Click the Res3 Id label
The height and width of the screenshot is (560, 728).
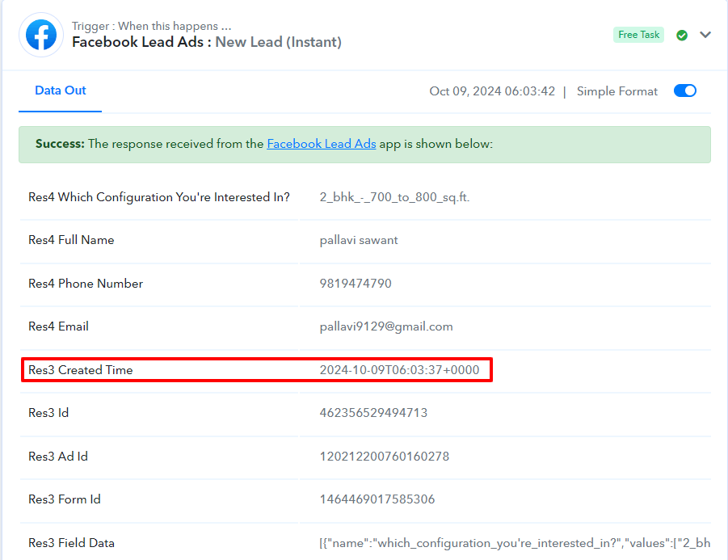tap(48, 413)
